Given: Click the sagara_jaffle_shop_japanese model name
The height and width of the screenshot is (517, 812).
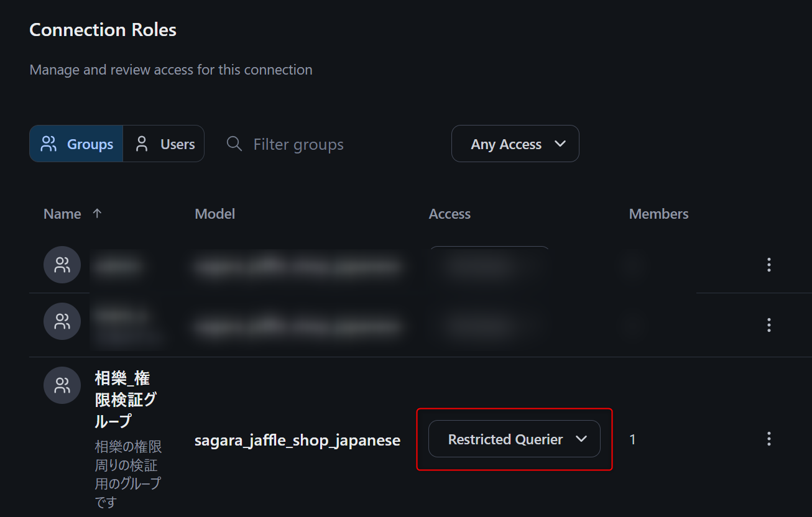Looking at the screenshot, I should click(297, 441).
